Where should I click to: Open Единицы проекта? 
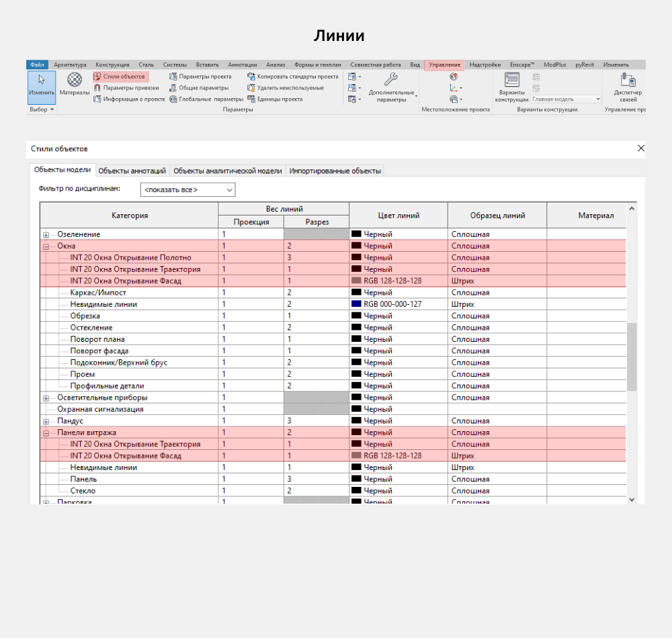pos(275,99)
